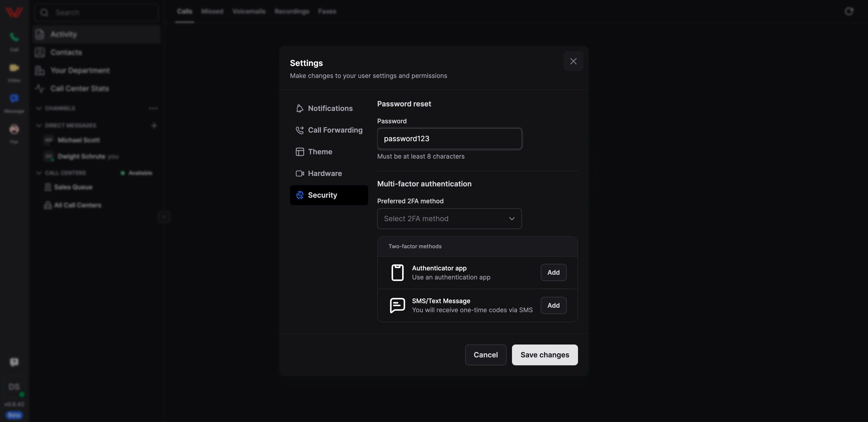The height and width of the screenshot is (422, 868).
Task: Click the Cancel button
Action: (486, 355)
